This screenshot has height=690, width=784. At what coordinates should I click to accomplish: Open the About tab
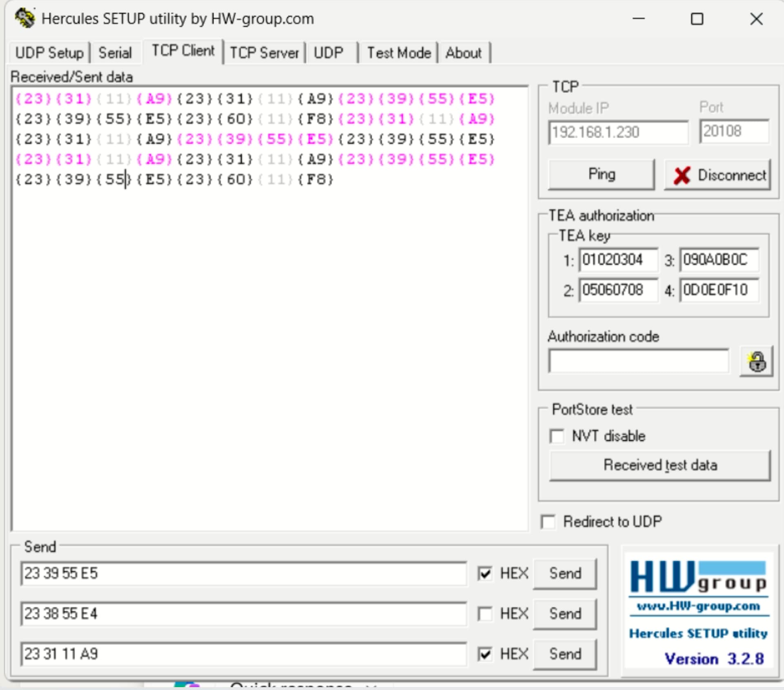pos(463,53)
